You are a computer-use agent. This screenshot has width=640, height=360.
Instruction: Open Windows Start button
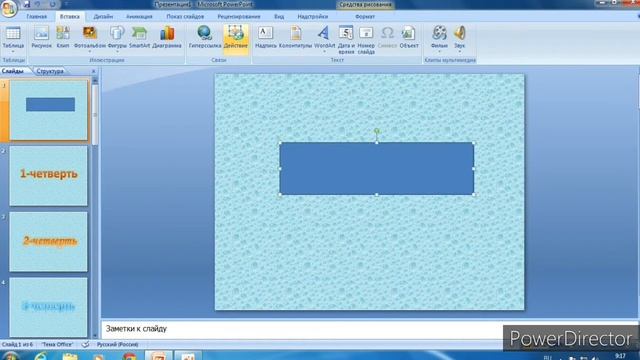click(11, 356)
